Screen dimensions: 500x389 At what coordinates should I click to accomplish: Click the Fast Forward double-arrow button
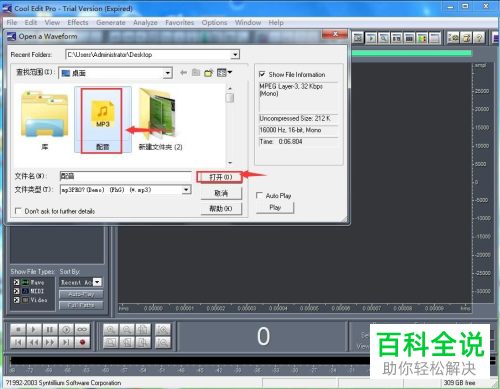(x=50, y=342)
